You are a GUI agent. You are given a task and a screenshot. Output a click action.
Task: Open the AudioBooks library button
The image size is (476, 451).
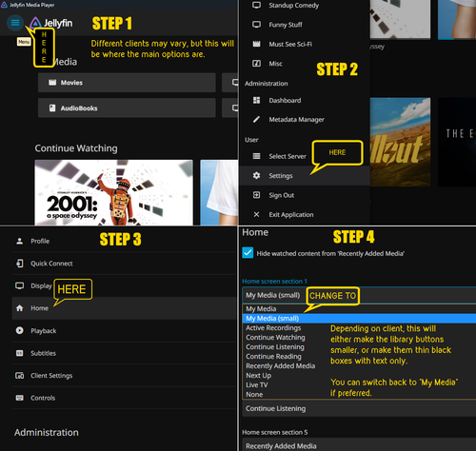coord(127,108)
